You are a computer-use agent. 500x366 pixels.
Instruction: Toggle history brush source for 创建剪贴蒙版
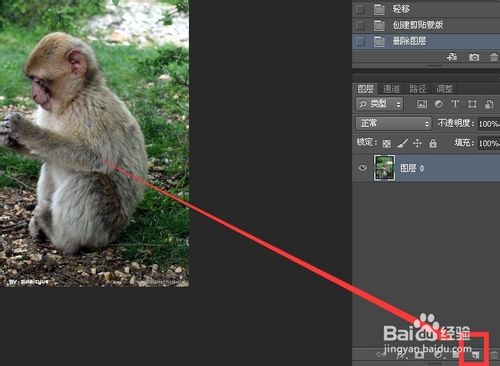click(360, 25)
